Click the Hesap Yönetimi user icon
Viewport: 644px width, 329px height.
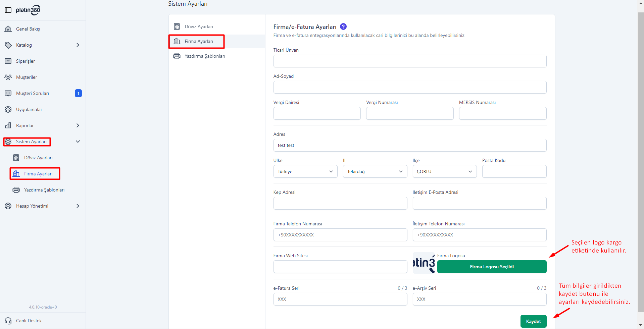tap(8, 206)
